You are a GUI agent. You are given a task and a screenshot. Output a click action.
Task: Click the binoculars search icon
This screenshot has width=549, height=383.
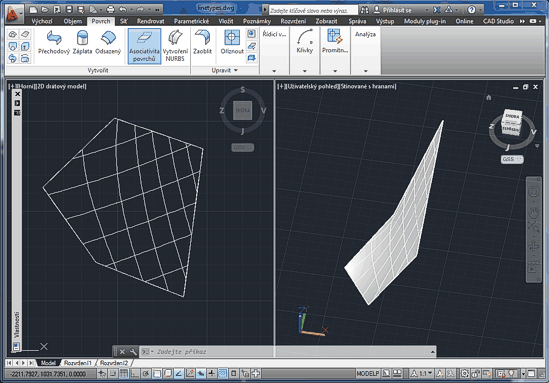coord(364,10)
